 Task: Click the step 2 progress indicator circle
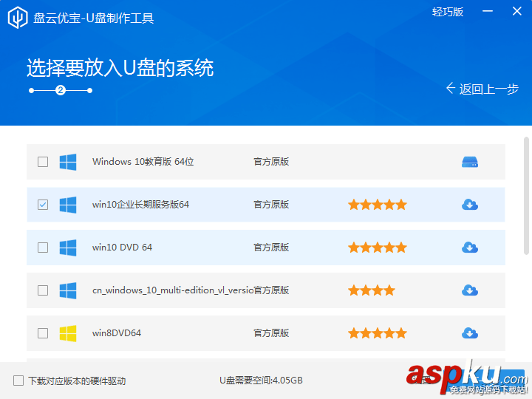(x=61, y=90)
